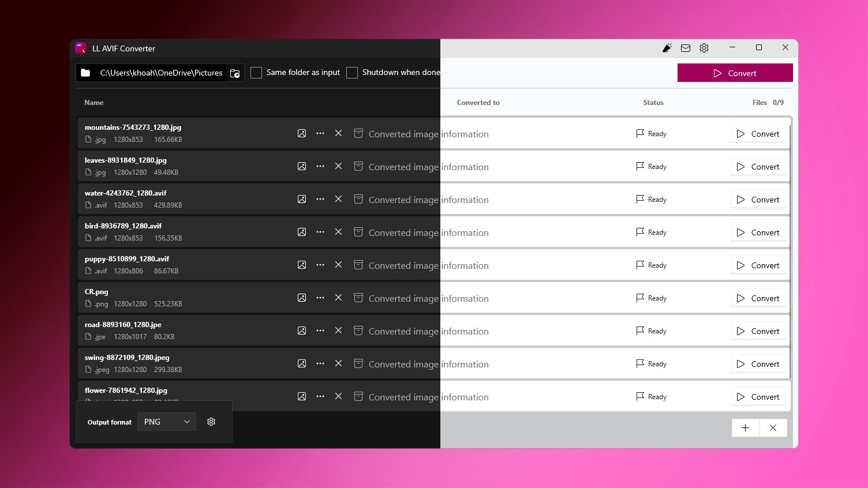This screenshot has width=868, height=488.
Task: Convert bird-8936789_1280.avif only
Action: (758, 232)
